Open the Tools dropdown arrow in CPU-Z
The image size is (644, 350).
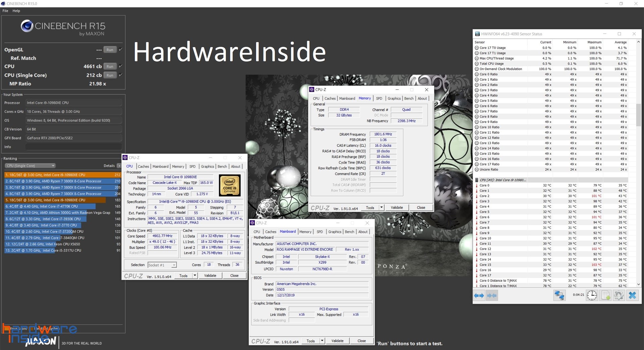[196, 275]
